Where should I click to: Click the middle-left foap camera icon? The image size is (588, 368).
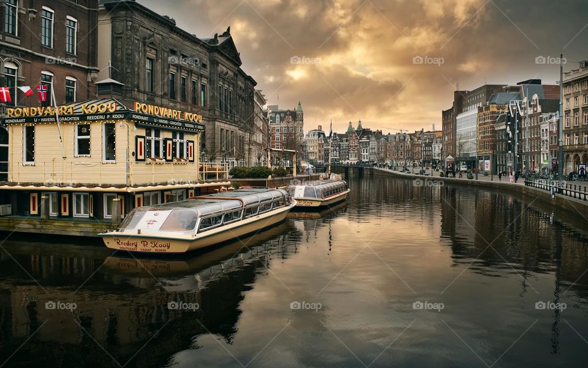point(51,182)
